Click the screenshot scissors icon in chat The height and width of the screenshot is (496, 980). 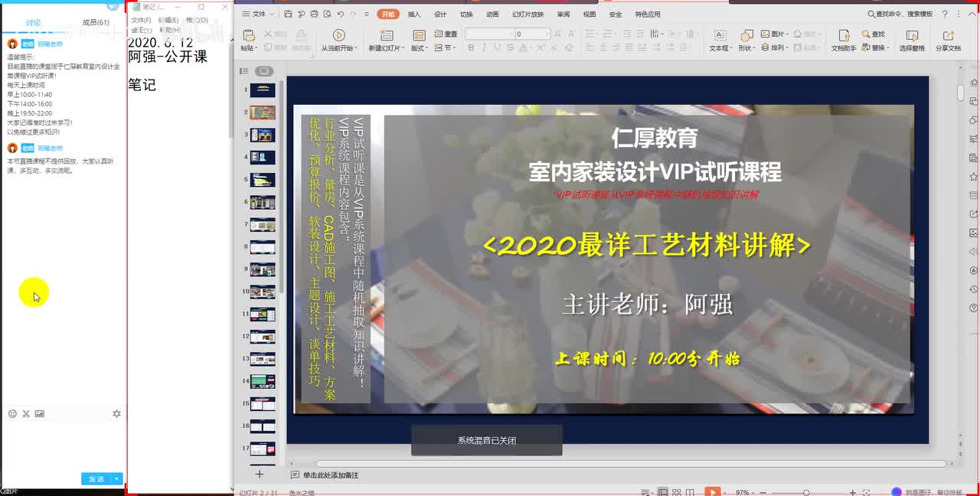(x=26, y=413)
